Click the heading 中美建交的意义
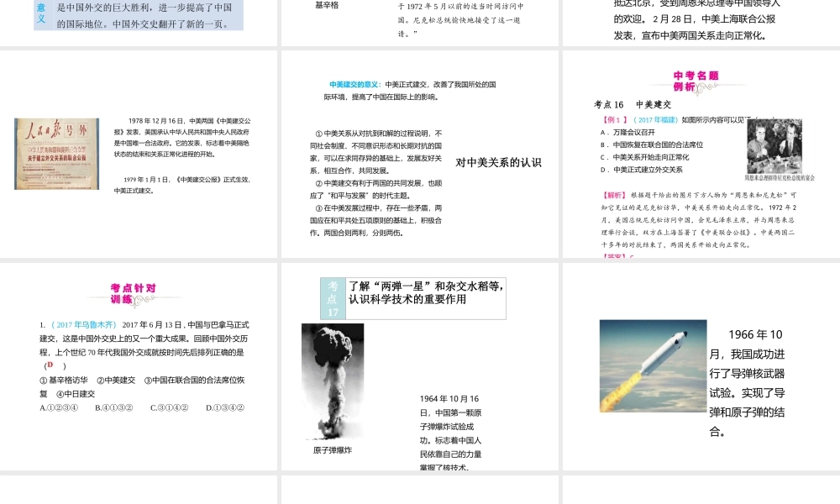The width and height of the screenshot is (840, 504). coord(355,85)
